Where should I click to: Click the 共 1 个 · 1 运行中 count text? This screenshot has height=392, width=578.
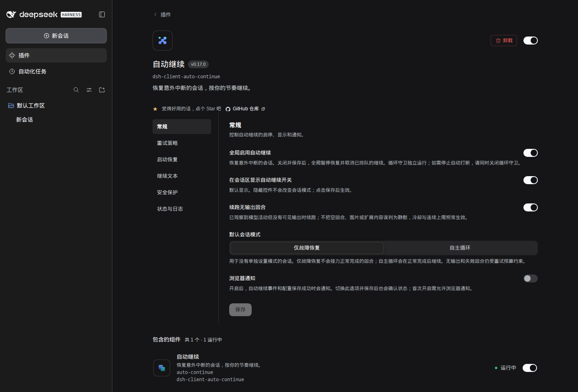pos(203,340)
